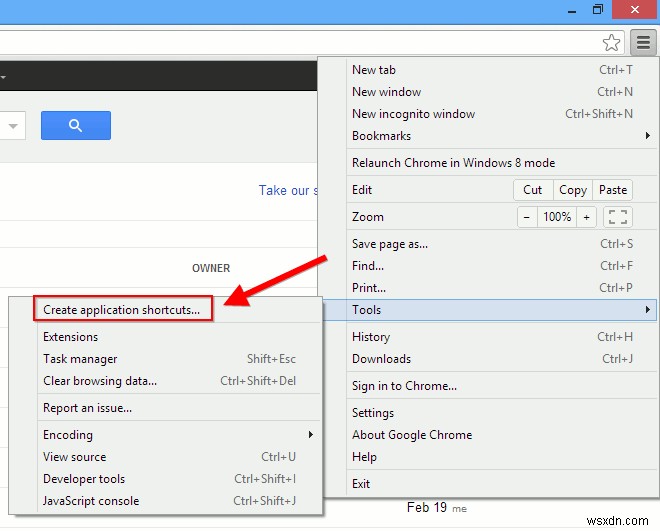The image size is (660, 531).
Task: Open Extensions from the Tools submenu
Action: [x=179, y=337]
